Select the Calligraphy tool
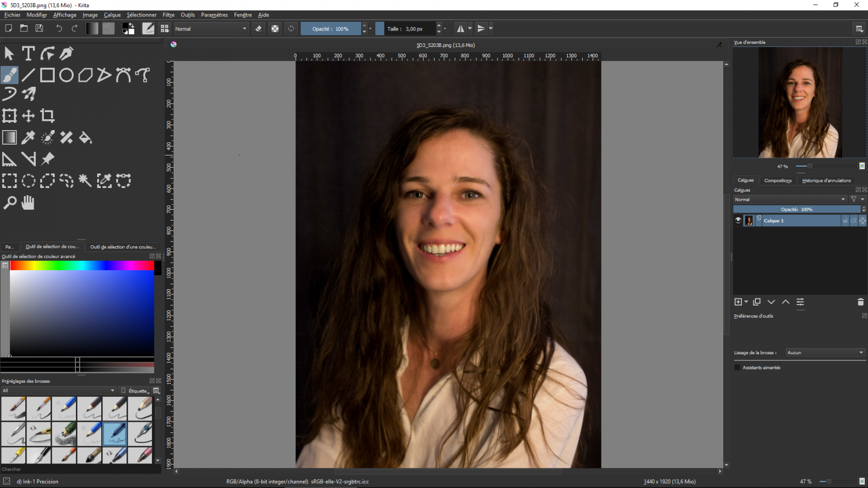868x488 pixels. (67, 53)
